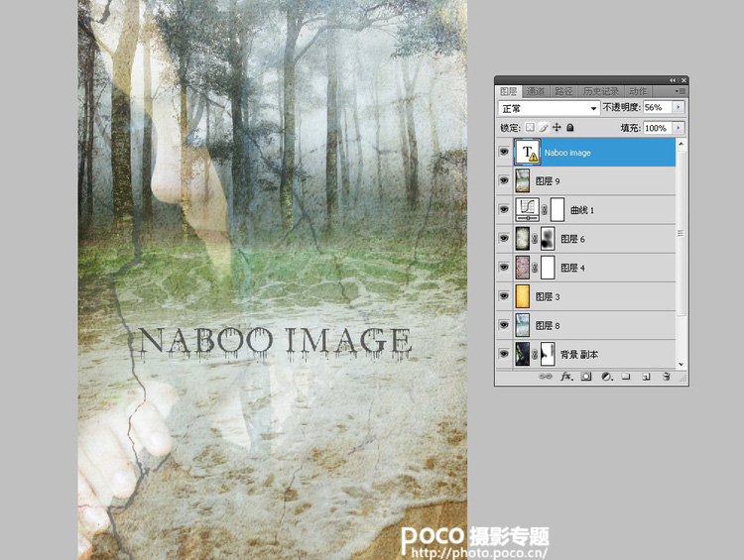Viewport: 744px width, 560px height.
Task: Lock all with padlock icon
Action: click(570, 128)
